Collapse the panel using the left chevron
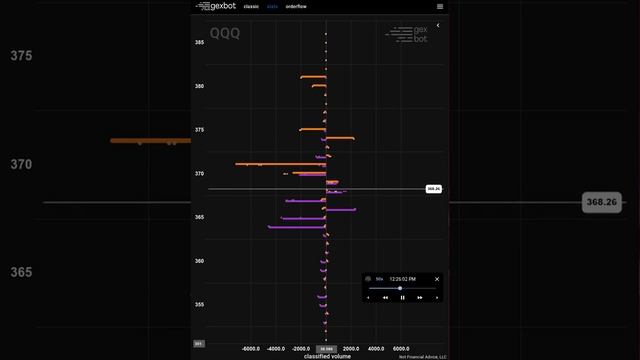 (x=438, y=25)
